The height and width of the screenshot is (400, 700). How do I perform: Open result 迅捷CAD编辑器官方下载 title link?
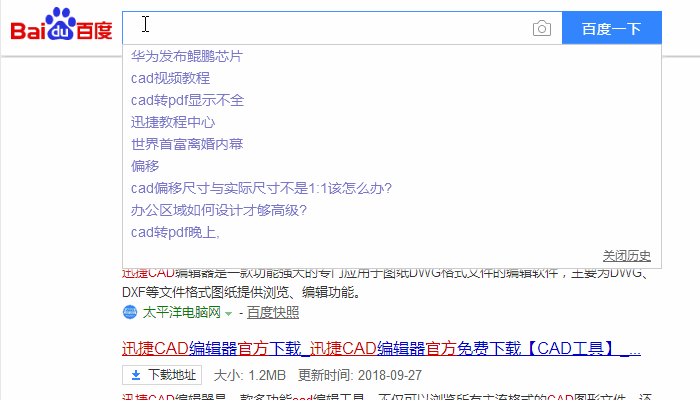click(381, 348)
